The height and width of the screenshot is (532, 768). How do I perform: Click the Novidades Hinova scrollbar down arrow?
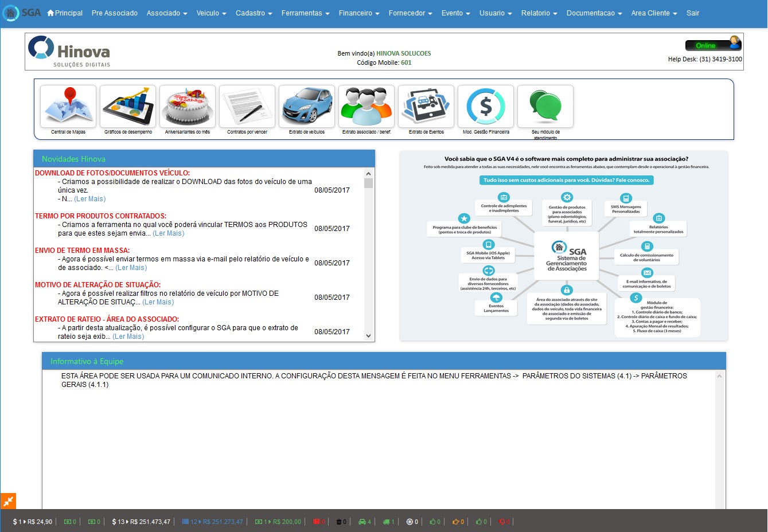pyautogui.click(x=368, y=336)
